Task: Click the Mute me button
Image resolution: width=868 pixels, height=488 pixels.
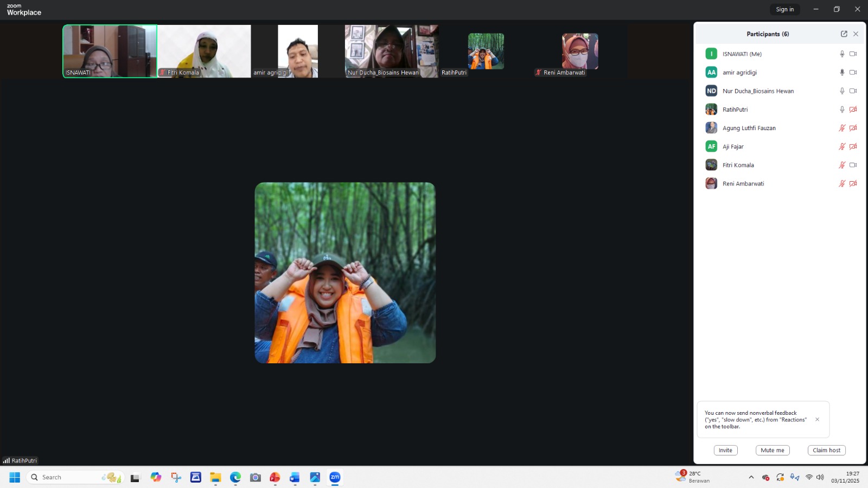Action: [x=772, y=450]
